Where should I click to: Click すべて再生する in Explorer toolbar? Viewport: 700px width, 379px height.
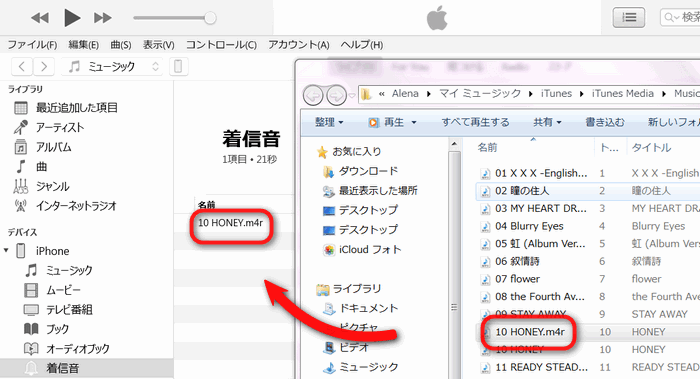[x=475, y=122]
